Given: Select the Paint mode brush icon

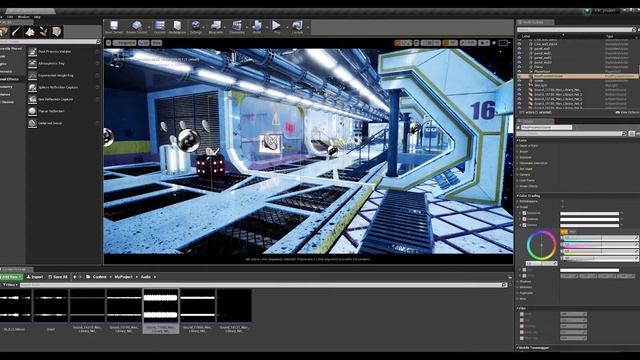Looking at the screenshot, I should (x=16, y=31).
